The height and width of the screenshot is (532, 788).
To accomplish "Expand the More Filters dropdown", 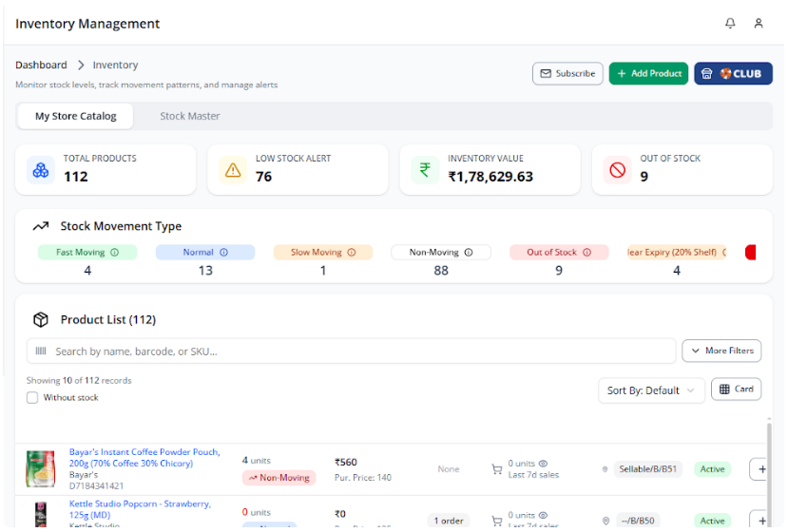I will [x=721, y=351].
